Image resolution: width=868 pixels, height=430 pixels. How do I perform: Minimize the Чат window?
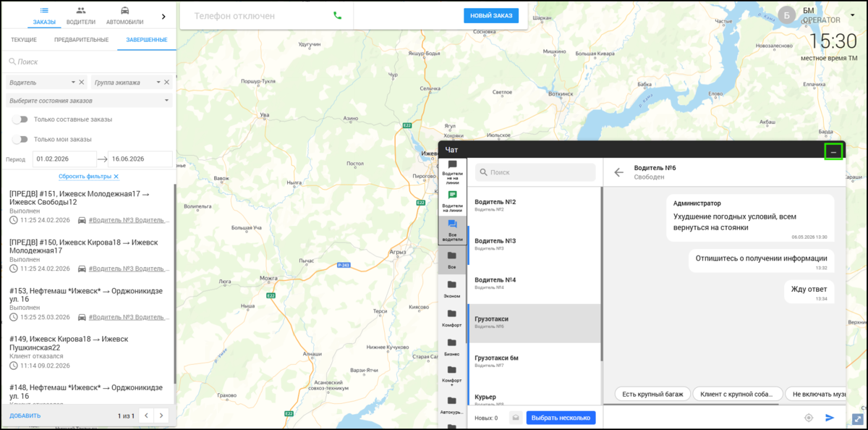point(833,152)
